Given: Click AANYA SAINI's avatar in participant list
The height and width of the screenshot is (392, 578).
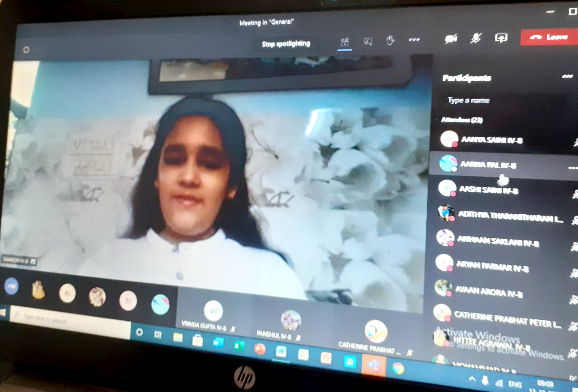Looking at the screenshot, I should 449,139.
